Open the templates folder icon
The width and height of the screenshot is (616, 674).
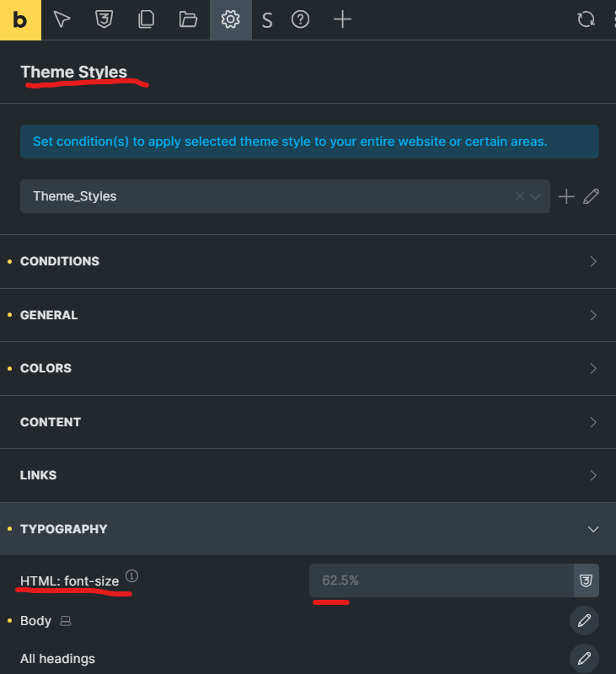coord(188,19)
